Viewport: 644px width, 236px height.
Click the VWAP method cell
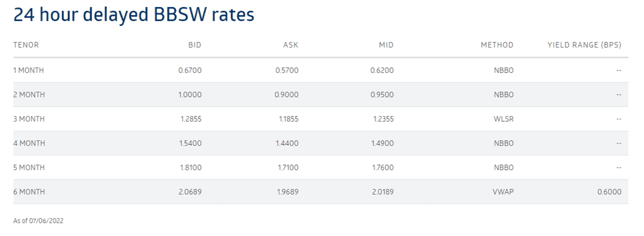[504, 192]
